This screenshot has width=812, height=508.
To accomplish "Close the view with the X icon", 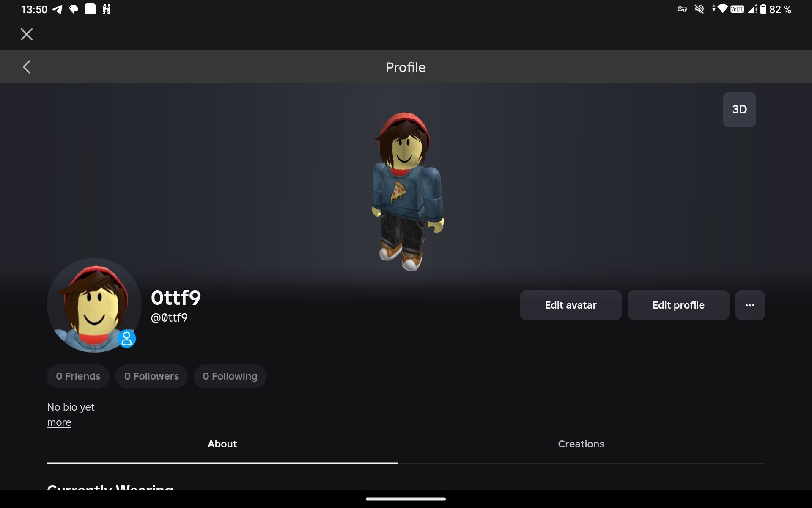I will click(27, 34).
